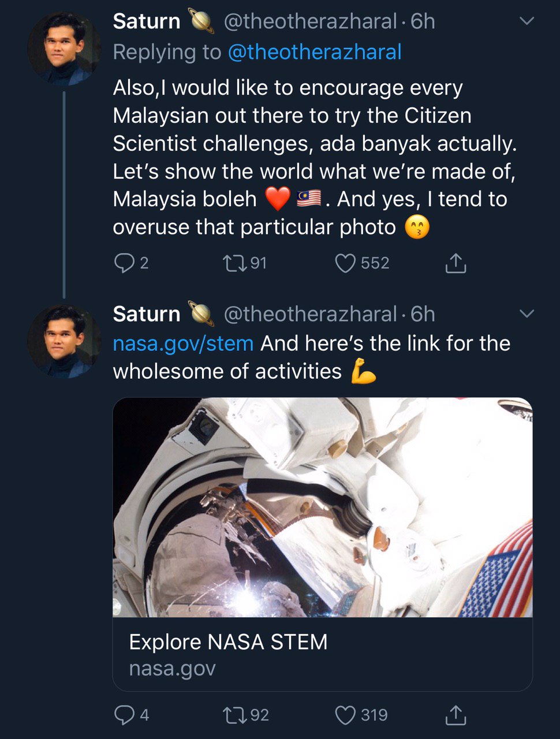Open options chevron on second tweet
This screenshot has height=739, width=560.
pyautogui.click(x=527, y=314)
